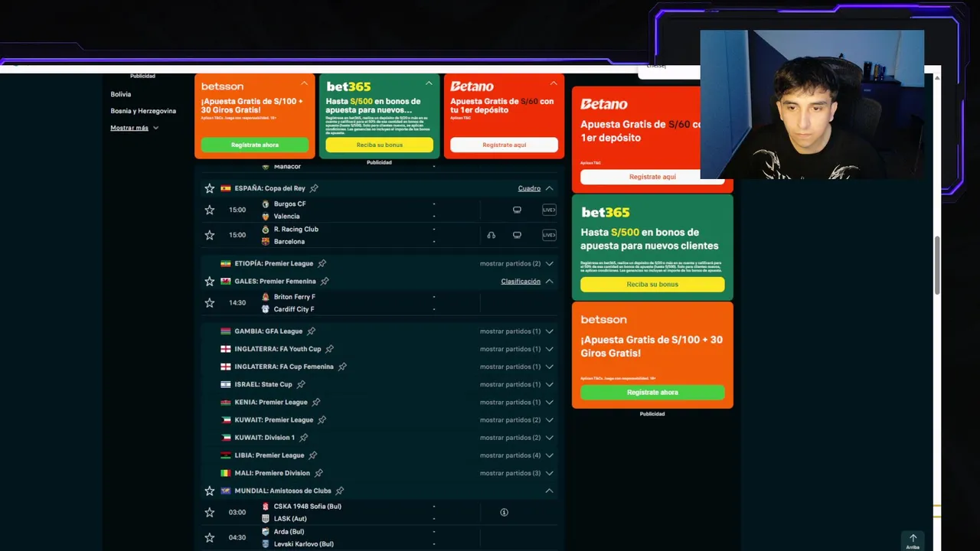
Task: Pin the España Copa del Rey league
Action: pyautogui.click(x=314, y=188)
